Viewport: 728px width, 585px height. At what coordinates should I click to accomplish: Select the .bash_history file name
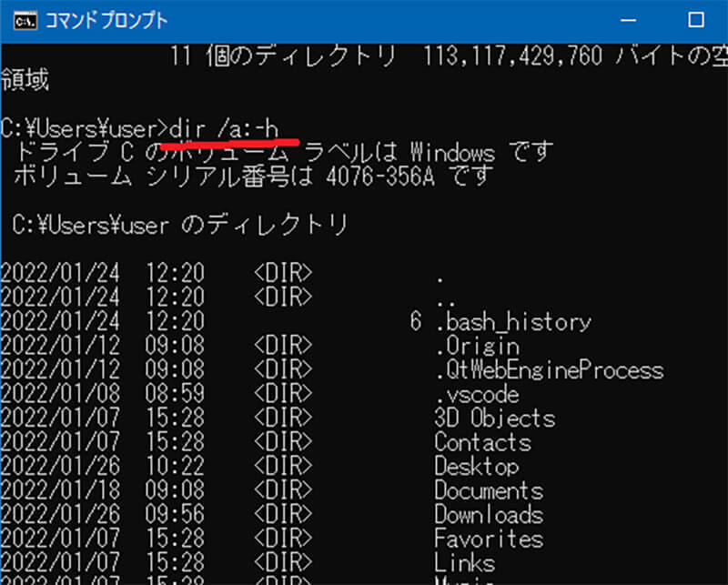513,322
